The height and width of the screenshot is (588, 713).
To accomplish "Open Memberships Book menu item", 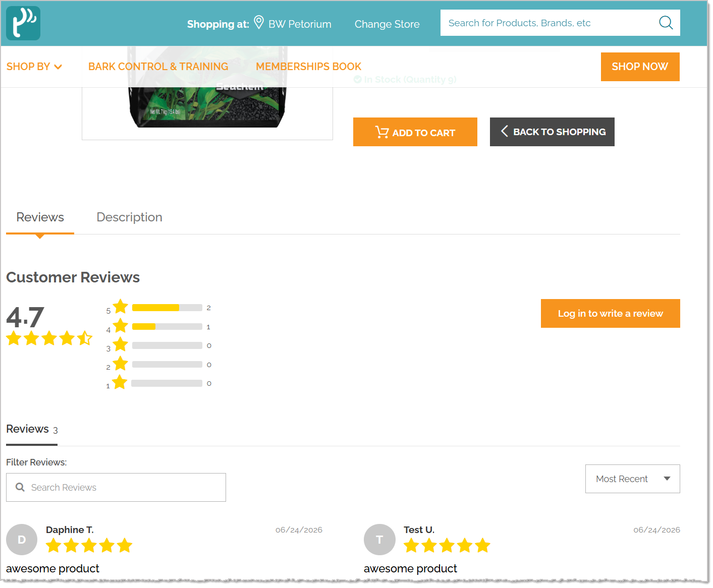I will (x=308, y=67).
